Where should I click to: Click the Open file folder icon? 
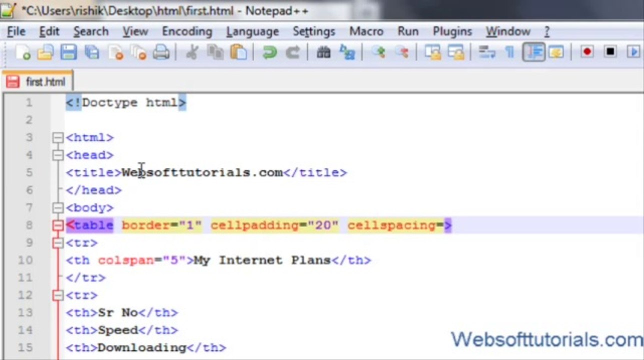click(x=45, y=52)
